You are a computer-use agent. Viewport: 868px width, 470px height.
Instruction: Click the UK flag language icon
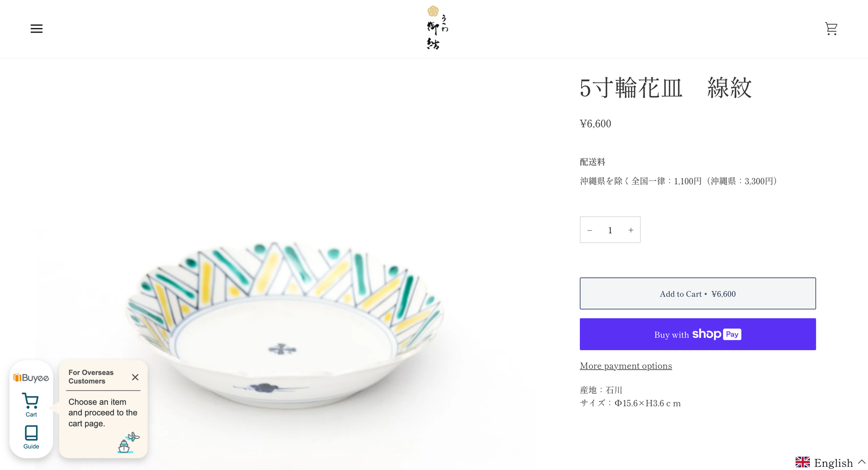tap(802, 462)
